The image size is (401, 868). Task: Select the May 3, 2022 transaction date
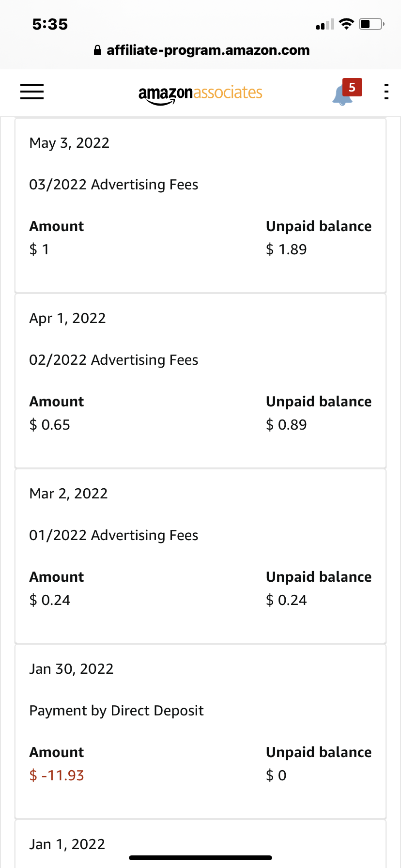pyautogui.click(x=69, y=143)
